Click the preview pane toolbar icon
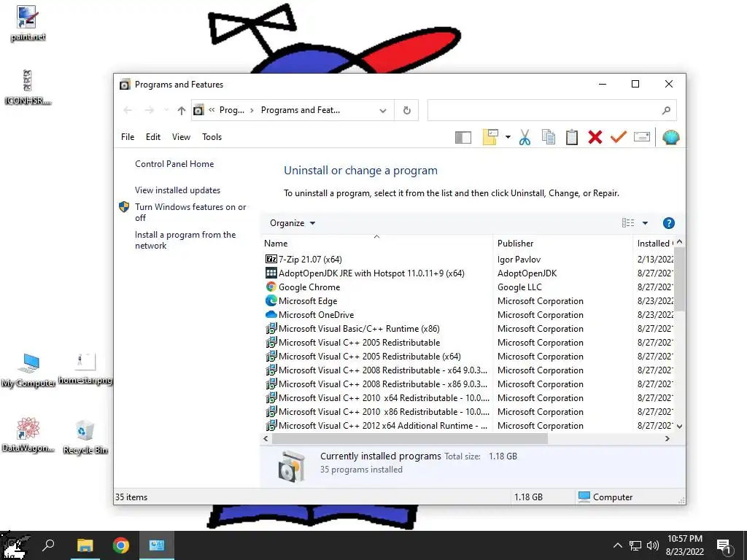Viewport: 747px width, 560px height. click(x=462, y=138)
